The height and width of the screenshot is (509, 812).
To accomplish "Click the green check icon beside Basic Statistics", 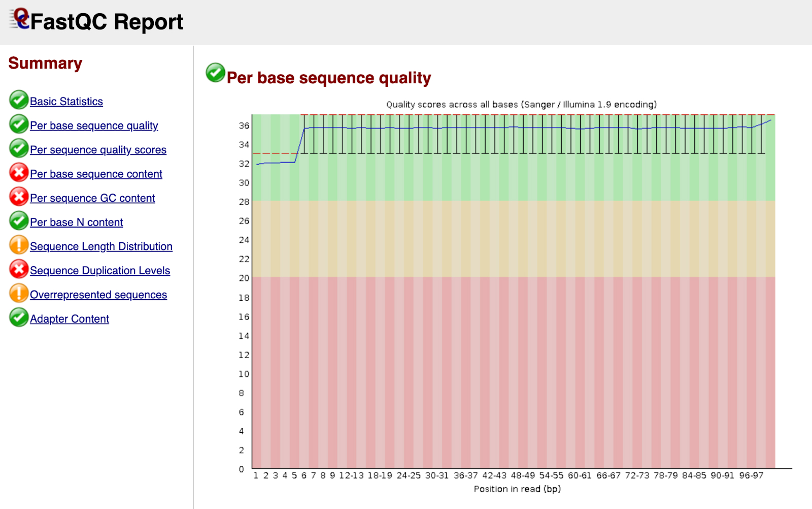I will coord(19,100).
